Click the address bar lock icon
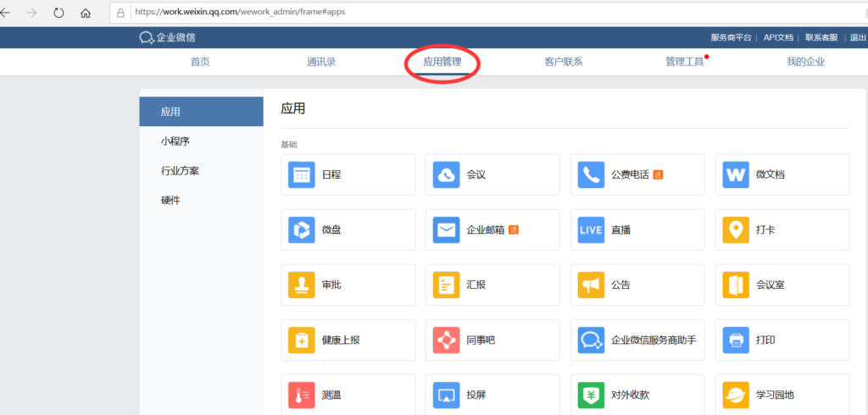 pyautogui.click(x=120, y=13)
